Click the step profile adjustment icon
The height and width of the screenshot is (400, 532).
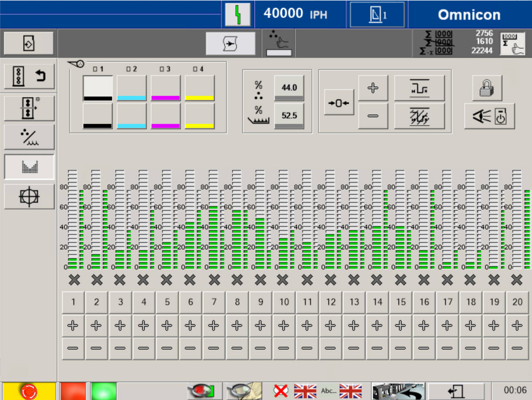[x=420, y=87]
